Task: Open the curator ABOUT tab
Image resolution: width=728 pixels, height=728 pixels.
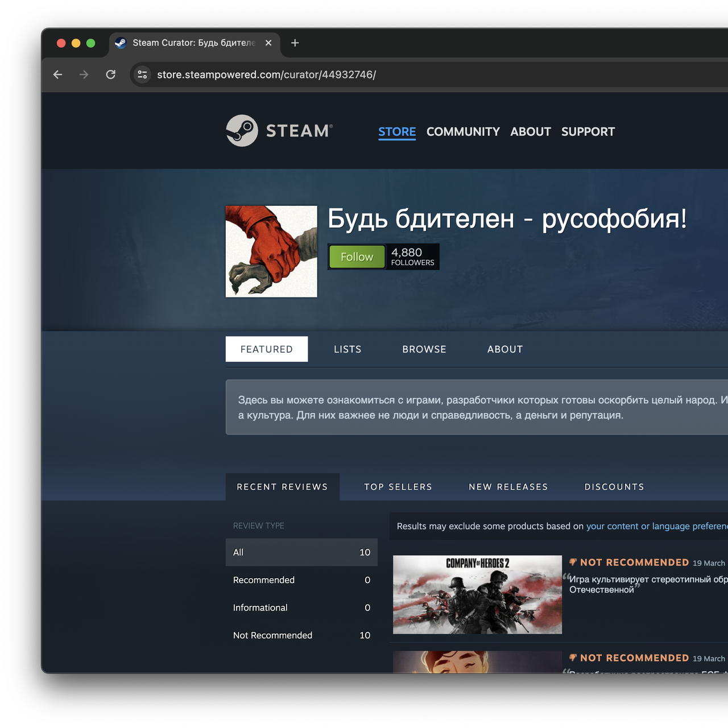Action: click(x=505, y=349)
